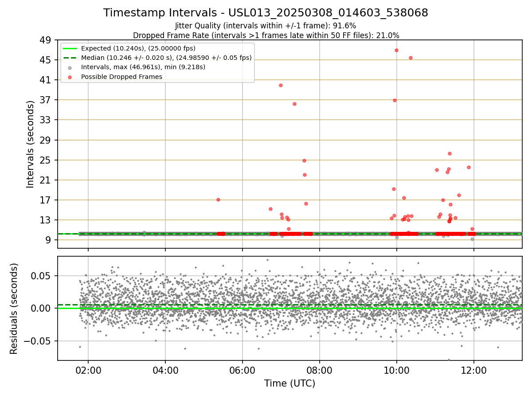532x399 pixels.
Task: Click the x-axis tick label '08:00'
Action: point(320,371)
